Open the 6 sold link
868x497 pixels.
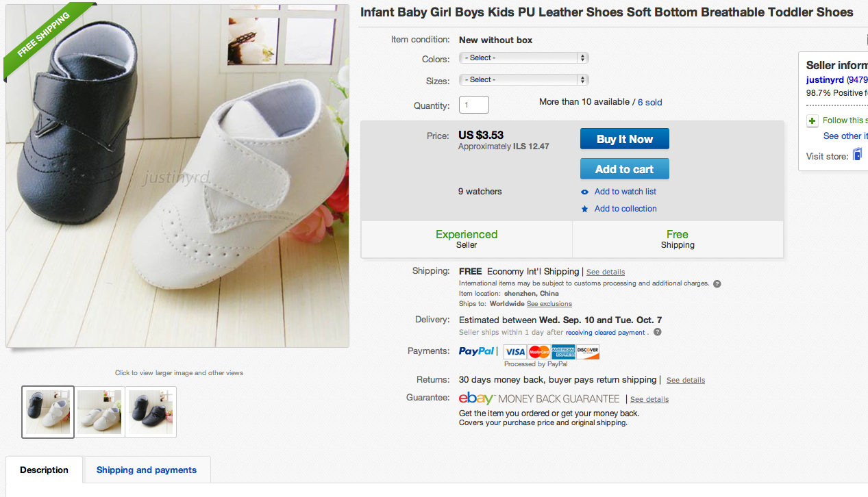click(x=650, y=103)
